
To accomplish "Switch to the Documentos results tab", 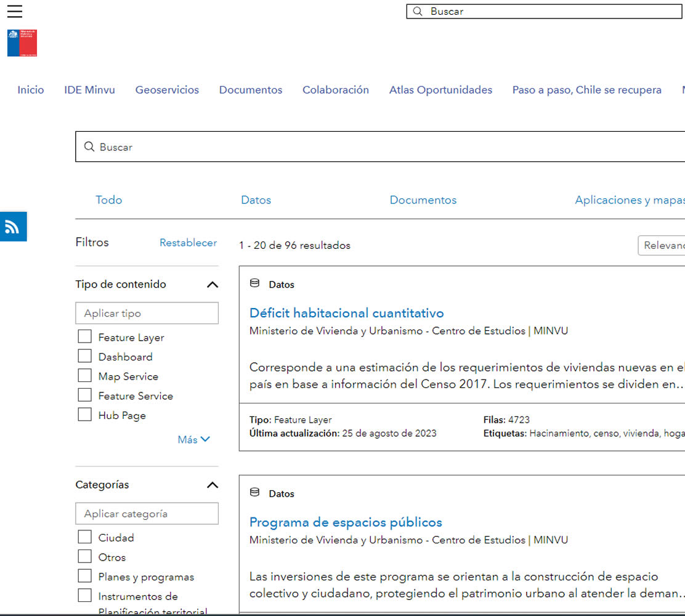I will (x=423, y=200).
